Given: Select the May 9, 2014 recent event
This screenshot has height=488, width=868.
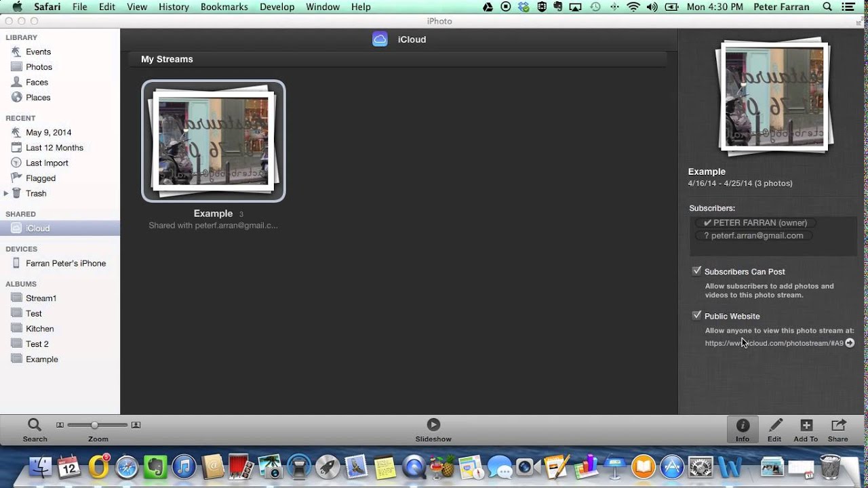Looking at the screenshot, I should (x=48, y=132).
